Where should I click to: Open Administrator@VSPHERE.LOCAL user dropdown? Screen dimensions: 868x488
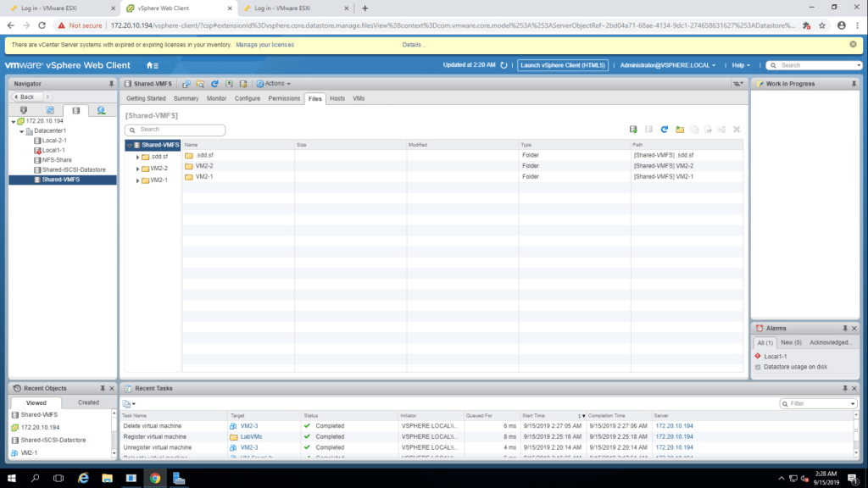click(667, 65)
